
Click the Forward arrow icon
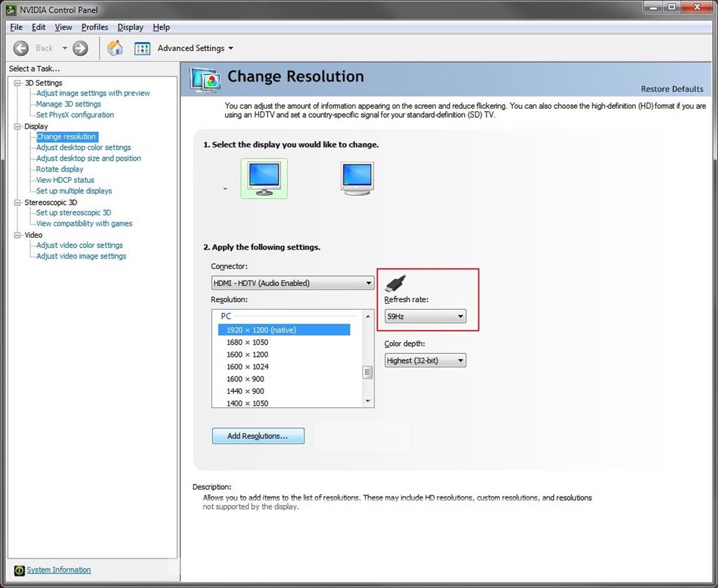tap(80, 48)
